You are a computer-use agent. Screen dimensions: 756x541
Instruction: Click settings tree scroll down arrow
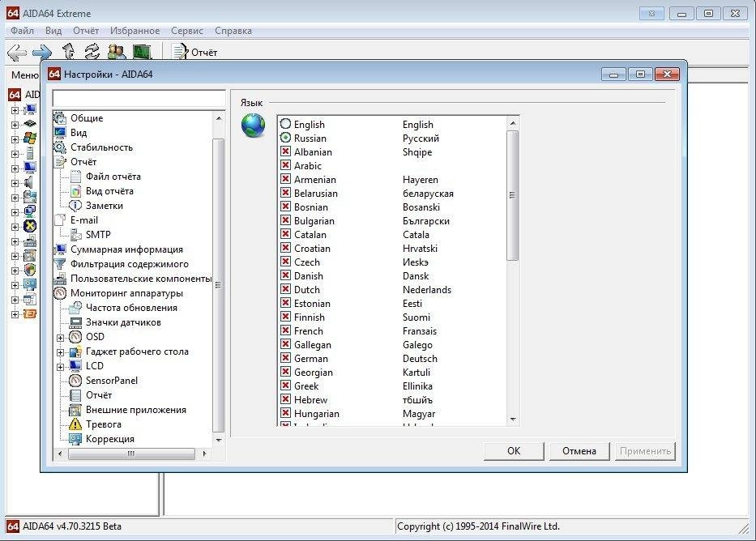tap(219, 440)
